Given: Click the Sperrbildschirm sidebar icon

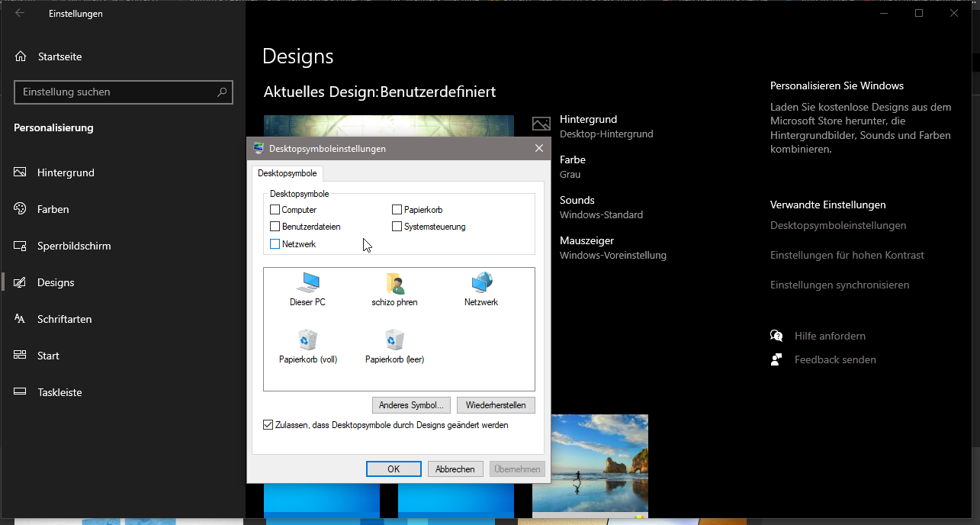Looking at the screenshot, I should click(x=21, y=246).
